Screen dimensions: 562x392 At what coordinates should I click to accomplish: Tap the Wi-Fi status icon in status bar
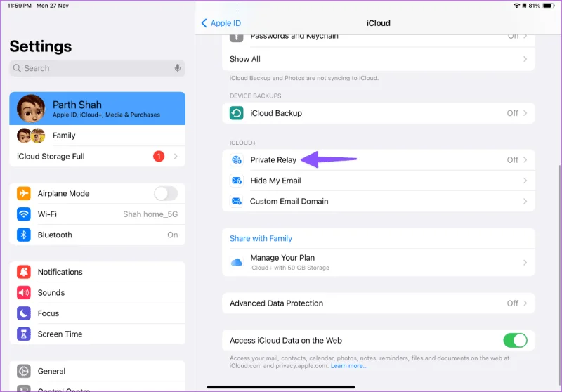516,6
